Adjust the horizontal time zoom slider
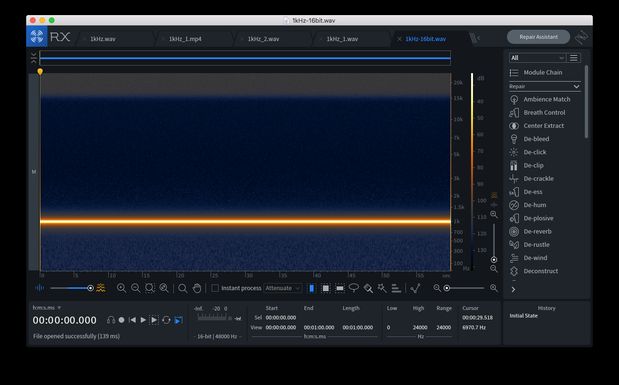 pyautogui.click(x=447, y=288)
